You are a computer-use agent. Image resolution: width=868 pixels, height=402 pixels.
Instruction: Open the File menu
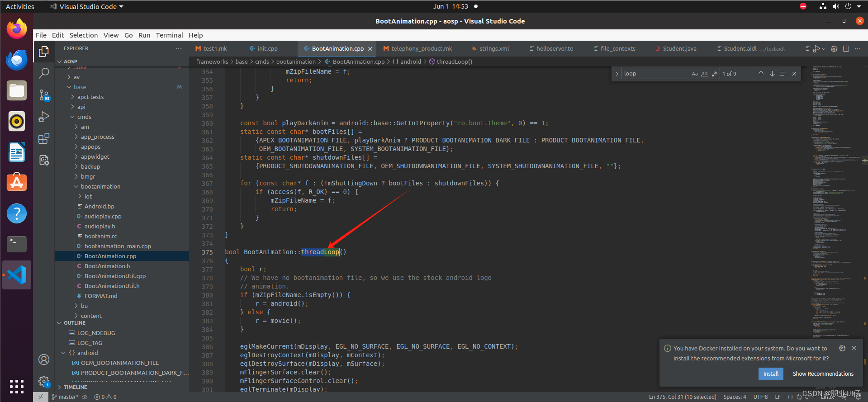41,35
